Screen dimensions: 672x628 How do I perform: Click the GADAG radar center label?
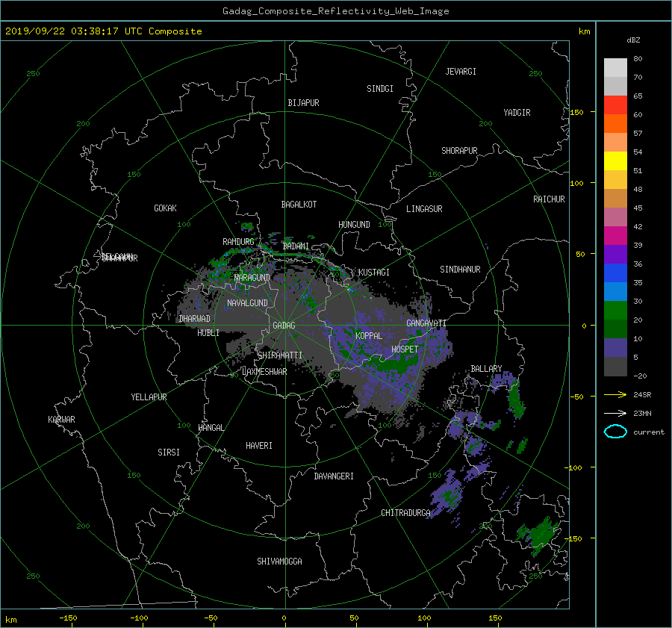click(284, 326)
